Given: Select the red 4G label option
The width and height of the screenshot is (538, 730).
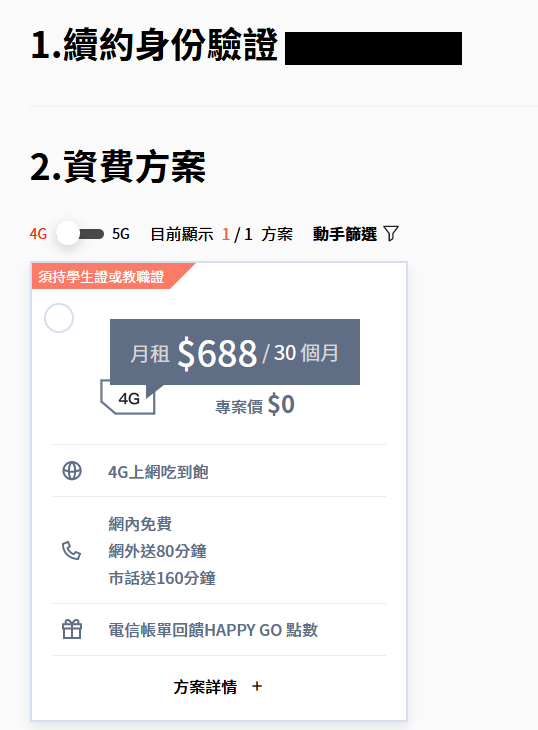Looking at the screenshot, I should tap(38, 234).
